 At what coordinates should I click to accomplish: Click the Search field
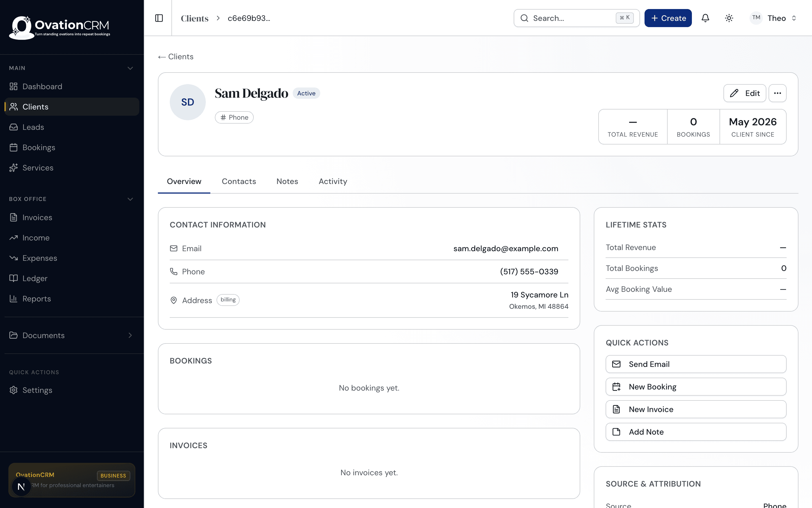[x=577, y=18]
